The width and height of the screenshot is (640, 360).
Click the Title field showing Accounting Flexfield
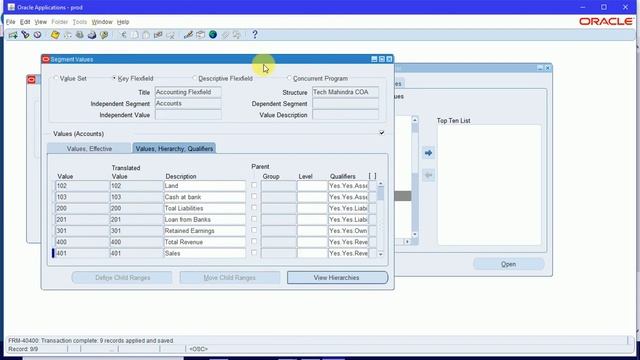tap(188, 92)
